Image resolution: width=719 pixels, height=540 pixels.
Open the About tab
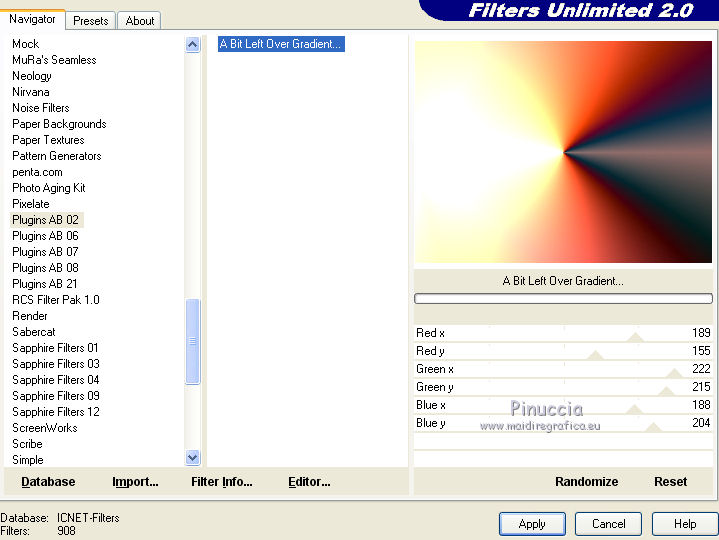139,21
